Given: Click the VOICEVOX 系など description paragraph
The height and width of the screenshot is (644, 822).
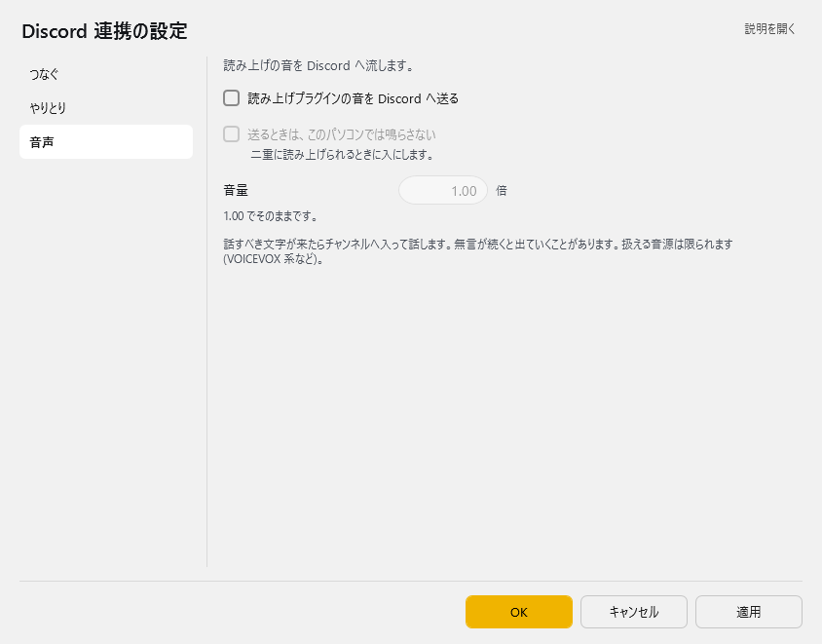Looking at the screenshot, I should [x=478, y=251].
